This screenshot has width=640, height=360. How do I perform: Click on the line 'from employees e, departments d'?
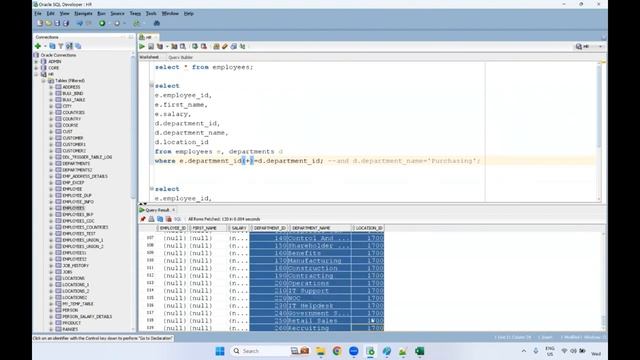tap(219, 151)
